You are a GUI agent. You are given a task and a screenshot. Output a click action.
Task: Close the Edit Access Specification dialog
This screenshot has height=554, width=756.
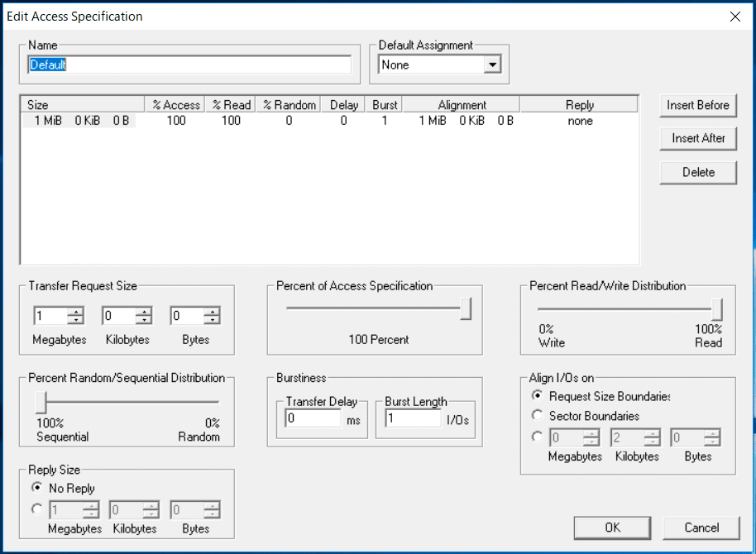click(x=735, y=17)
